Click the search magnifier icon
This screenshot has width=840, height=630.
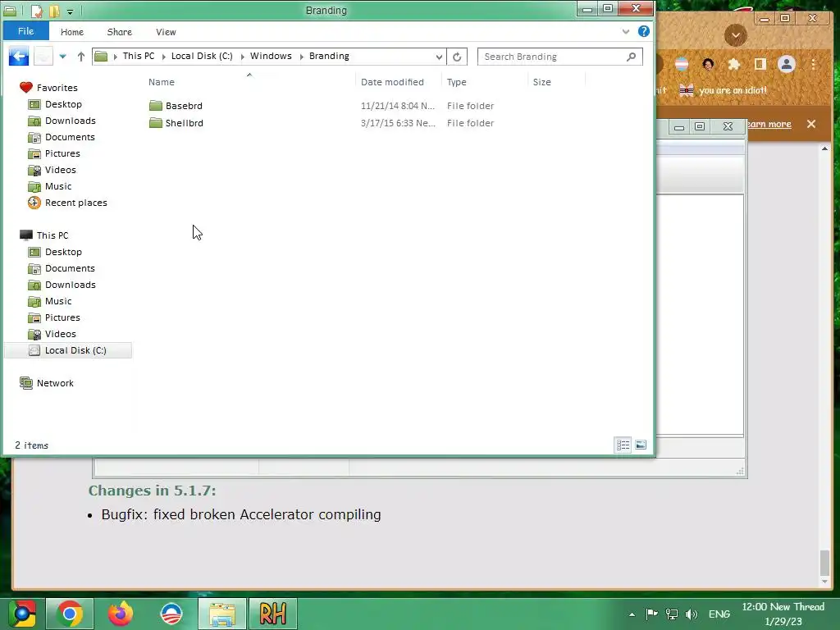632,57
